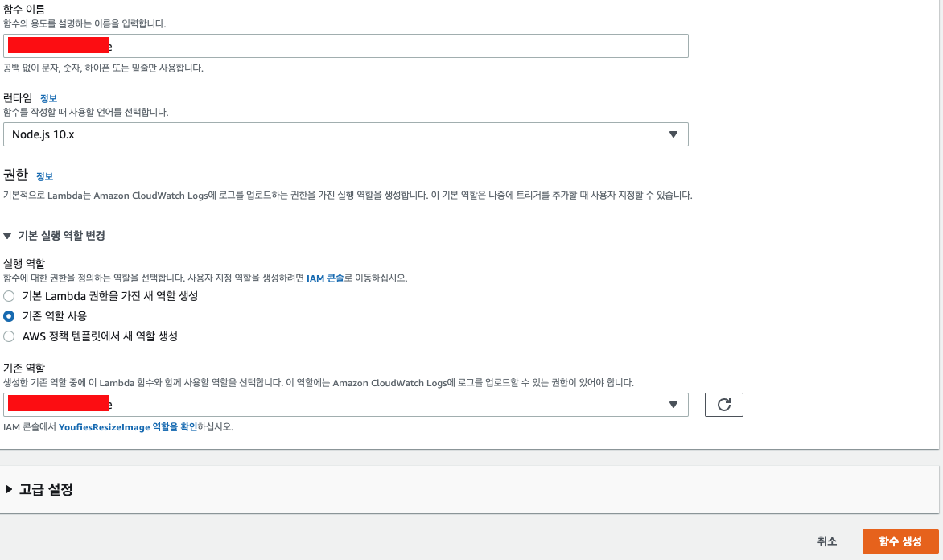Image resolution: width=943 pixels, height=560 pixels.
Task: Click the runtime dropdown arrow
Action: (674, 134)
